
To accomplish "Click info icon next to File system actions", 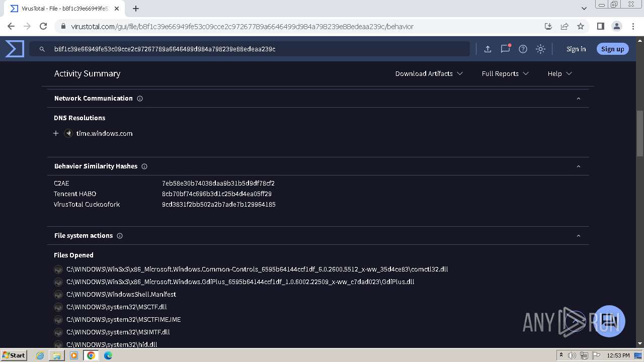I will (120, 236).
